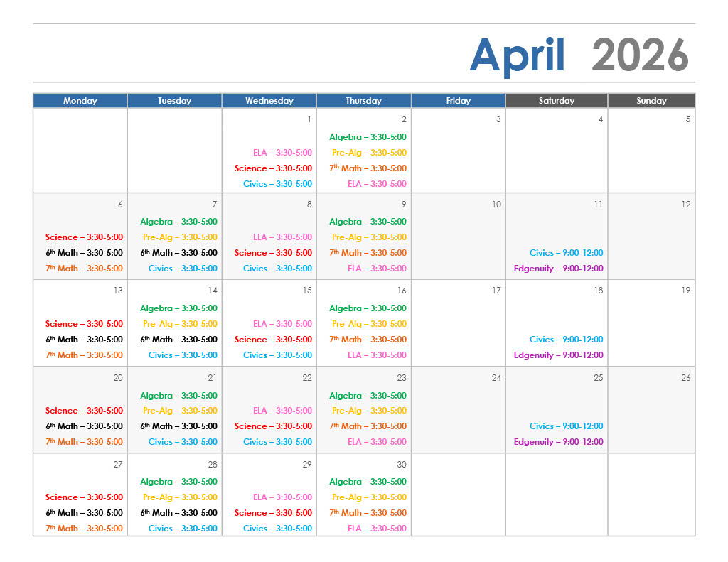Click 7th Math on Thursday April 30

click(x=368, y=513)
